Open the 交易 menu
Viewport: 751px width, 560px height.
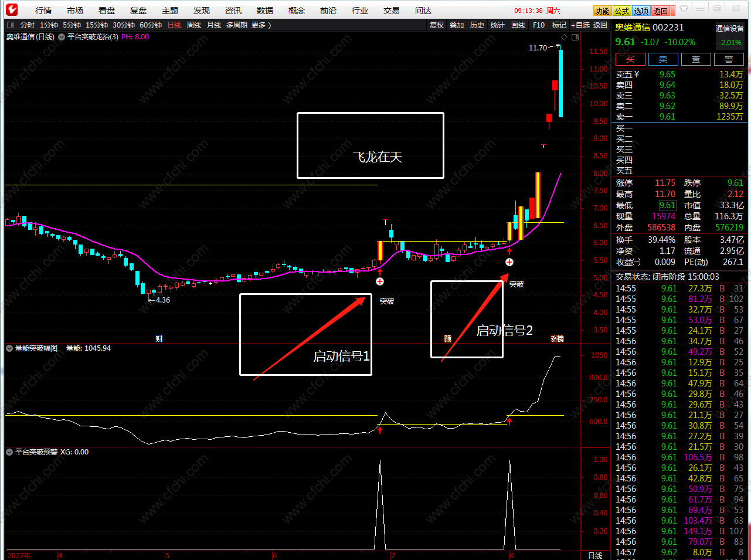tap(392, 11)
